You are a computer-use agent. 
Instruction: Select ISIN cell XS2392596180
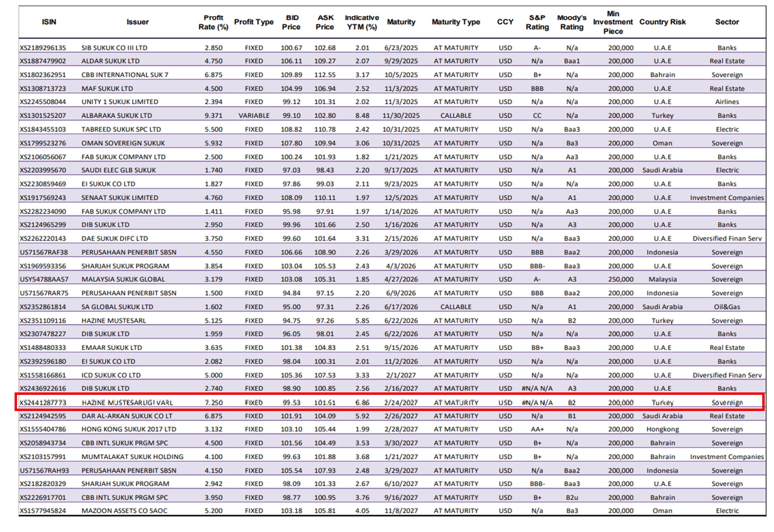[x=43, y=362]
